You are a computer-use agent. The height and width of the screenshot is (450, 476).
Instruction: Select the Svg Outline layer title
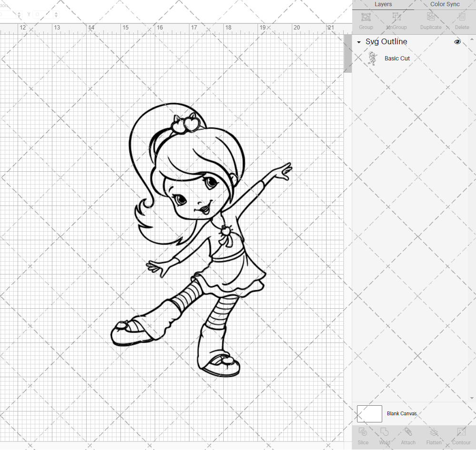pos(386,41)
